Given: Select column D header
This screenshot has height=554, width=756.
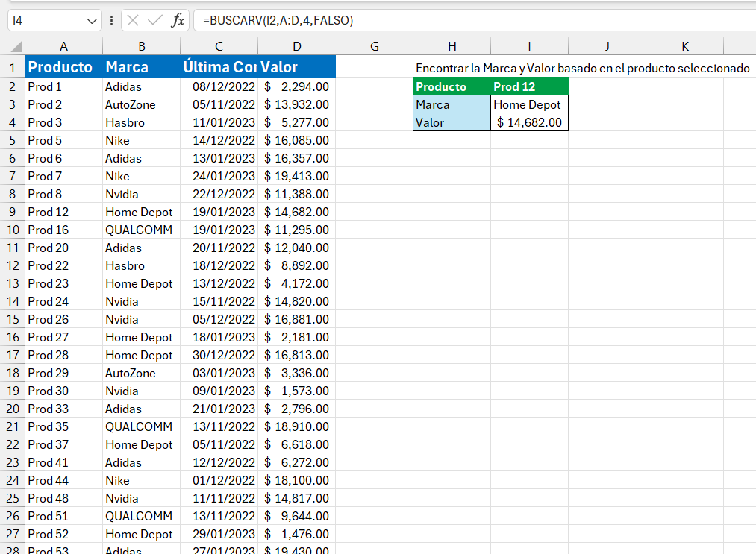Looking at the screenshot, I should 297,46.
